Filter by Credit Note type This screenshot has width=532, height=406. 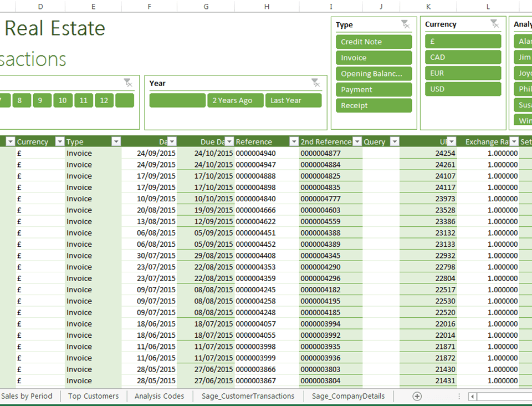pos(374,42)
